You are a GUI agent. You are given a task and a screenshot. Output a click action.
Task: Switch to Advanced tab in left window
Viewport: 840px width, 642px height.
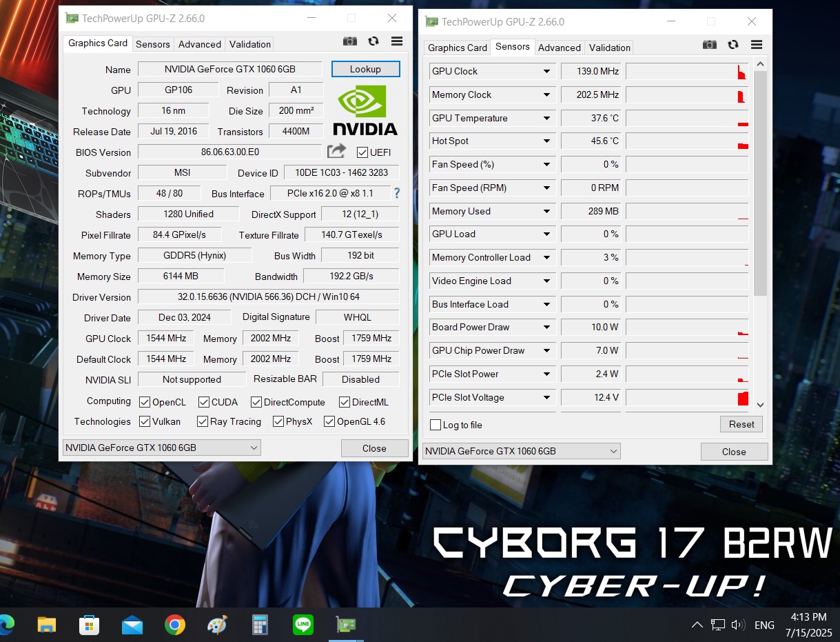click(x=199, y=44)
